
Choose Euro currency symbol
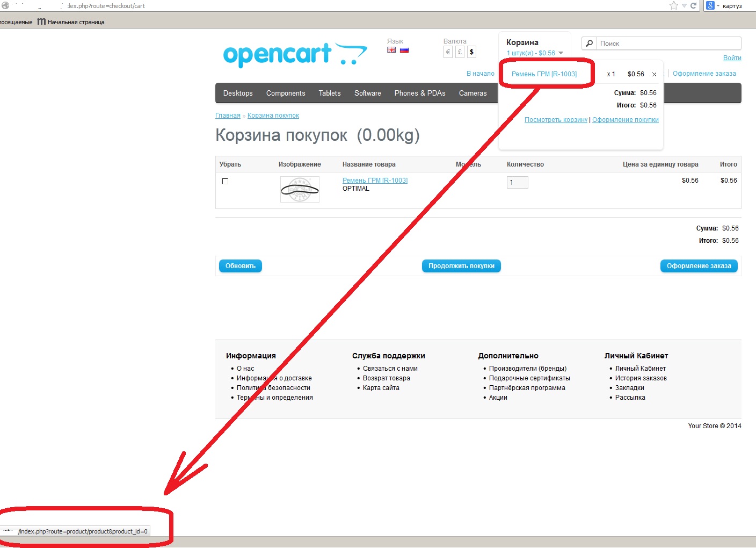(448, 52)
